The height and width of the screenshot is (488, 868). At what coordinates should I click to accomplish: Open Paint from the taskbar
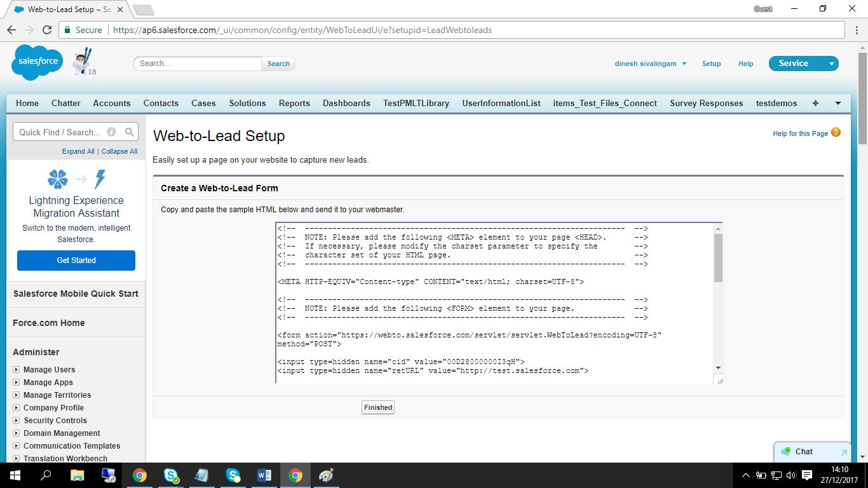click(326, 475)
